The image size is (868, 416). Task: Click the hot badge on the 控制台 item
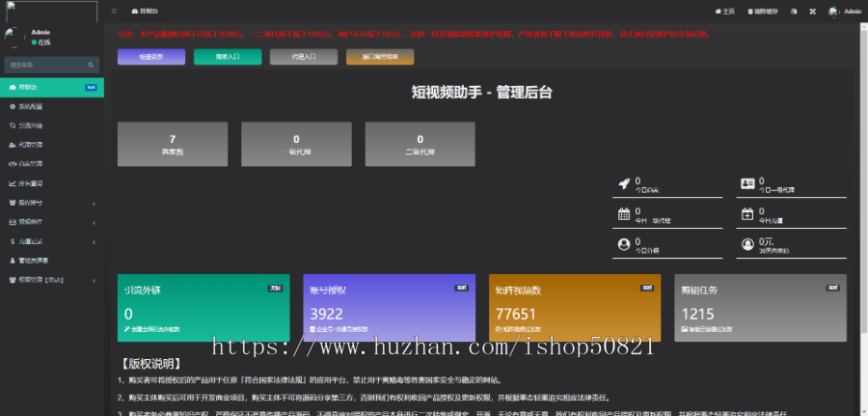coord(91,88)
